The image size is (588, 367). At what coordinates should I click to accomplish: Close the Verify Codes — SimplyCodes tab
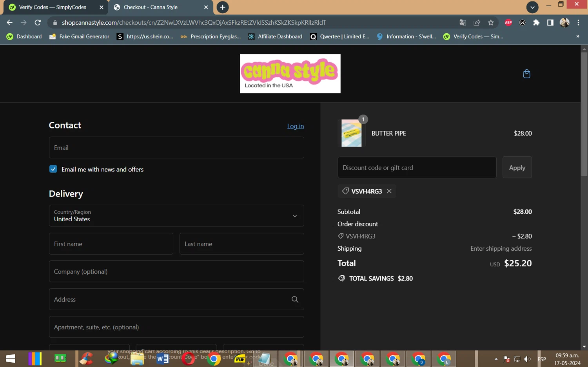[x=101, y=7]
